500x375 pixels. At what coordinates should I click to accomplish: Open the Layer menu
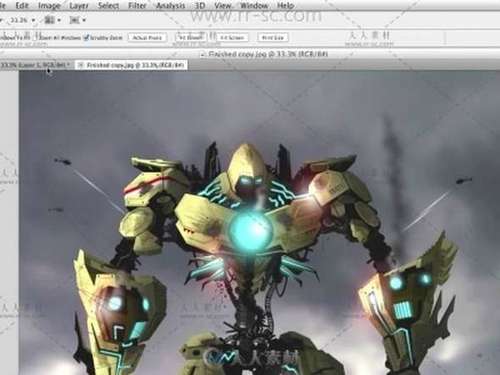point(79,5)
